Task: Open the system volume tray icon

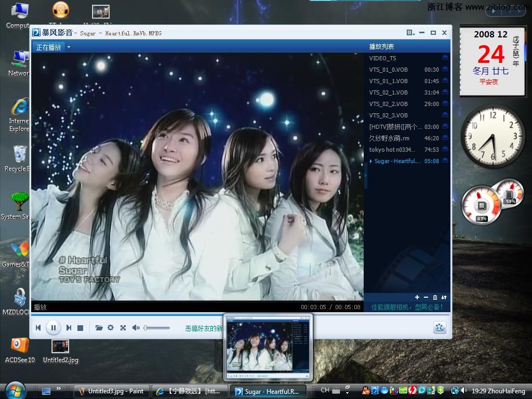Action: (x=464, y=391)
